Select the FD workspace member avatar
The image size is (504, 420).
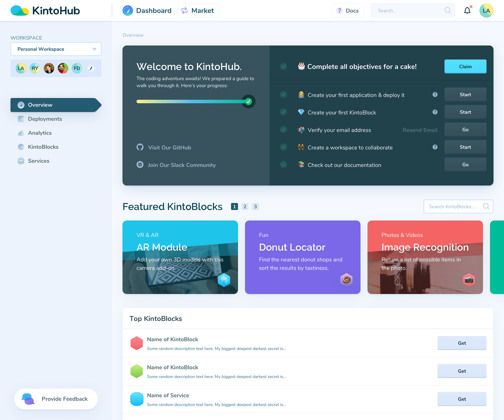(x=77, y=68)
